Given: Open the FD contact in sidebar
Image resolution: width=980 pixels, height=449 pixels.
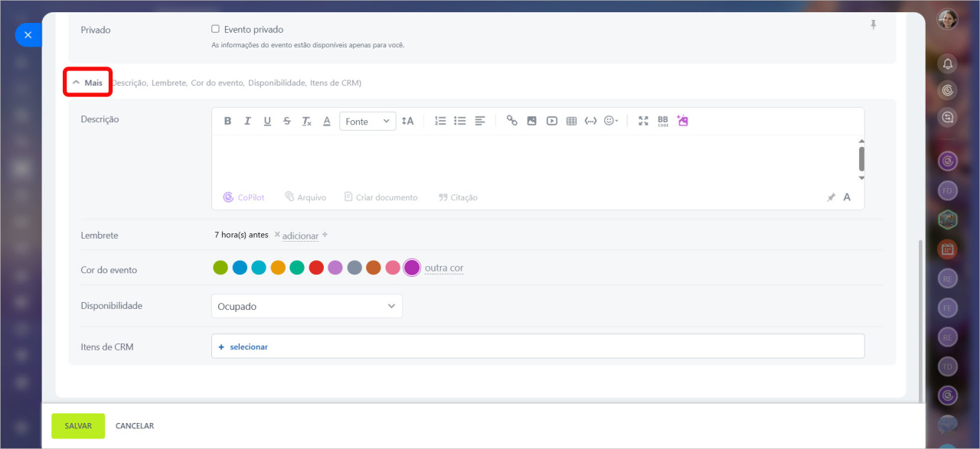Looking at the screenshot, I should (x=948, y=190).
